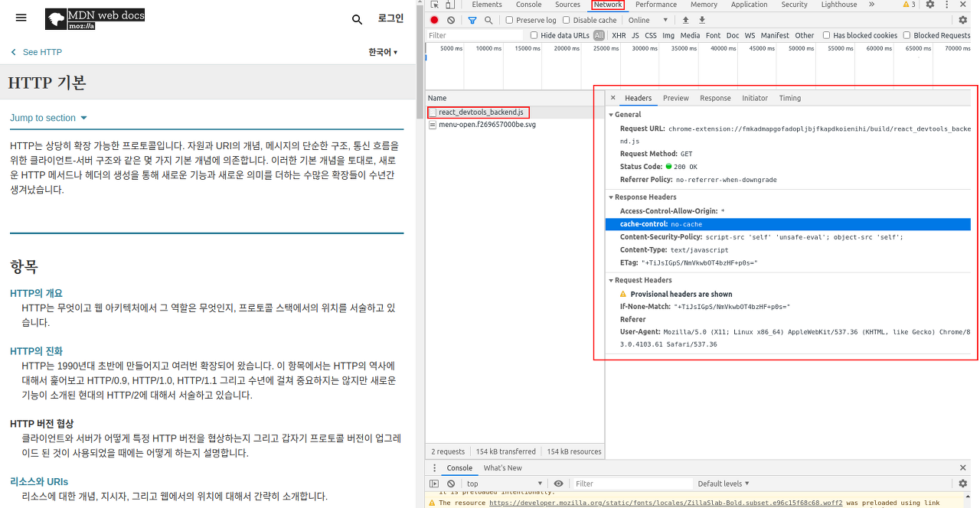This screenshot has width=980, height=508.
Task: Switch to the Performance tab
Action: click(656, 5)
